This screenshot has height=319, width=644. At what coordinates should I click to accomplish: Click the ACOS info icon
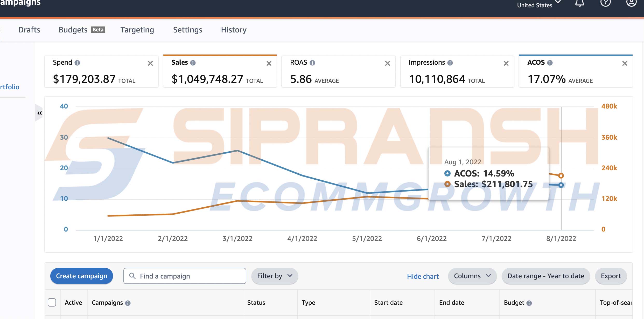pyautogui.click(x=550, y=63)
